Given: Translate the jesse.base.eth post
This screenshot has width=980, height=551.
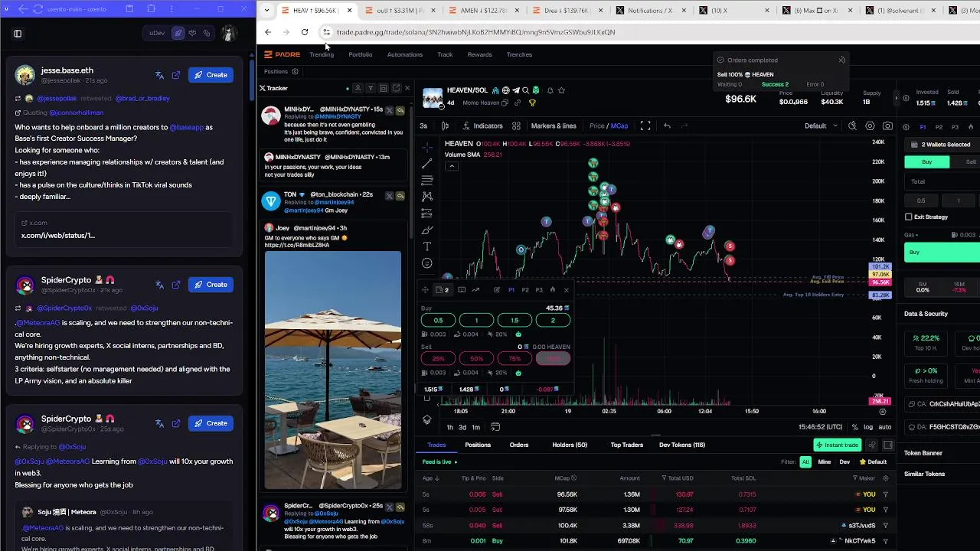Looking at the screenshot, I should [159, 75].
